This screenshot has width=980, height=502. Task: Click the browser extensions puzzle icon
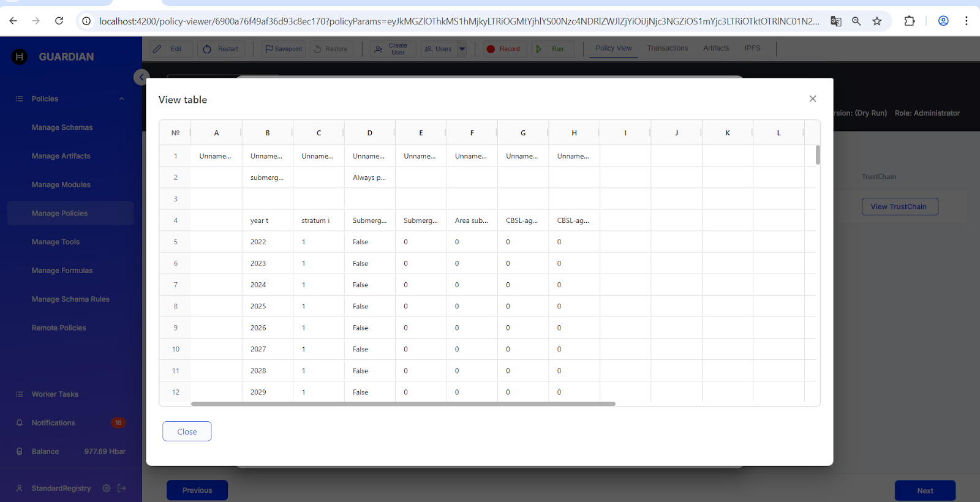[910, 21]
